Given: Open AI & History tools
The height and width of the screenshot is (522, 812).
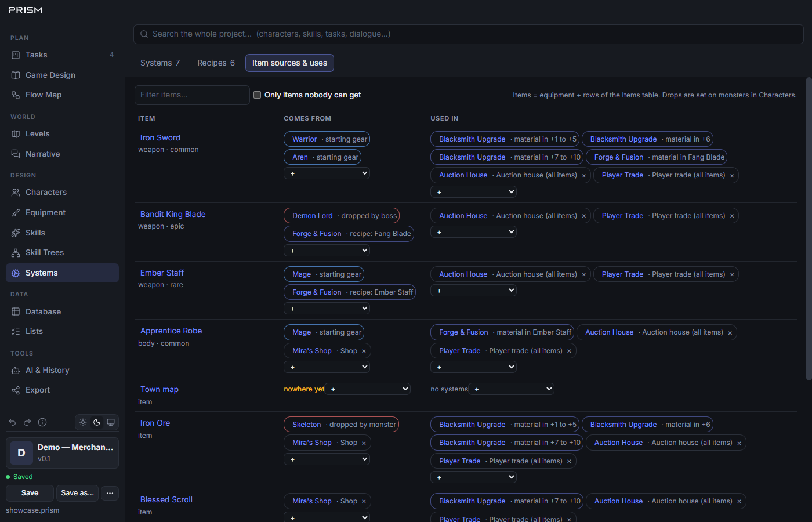Looking at the screenshot, I should coord(62,370).
